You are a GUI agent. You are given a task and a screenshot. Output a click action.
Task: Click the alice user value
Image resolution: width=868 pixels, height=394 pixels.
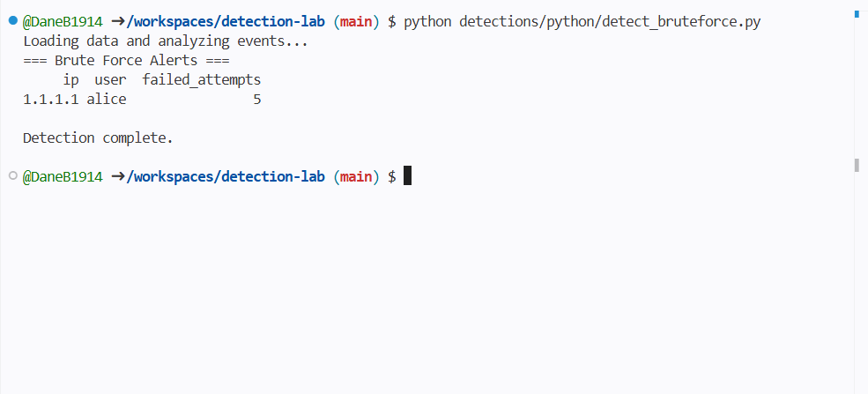coord(107,100)
